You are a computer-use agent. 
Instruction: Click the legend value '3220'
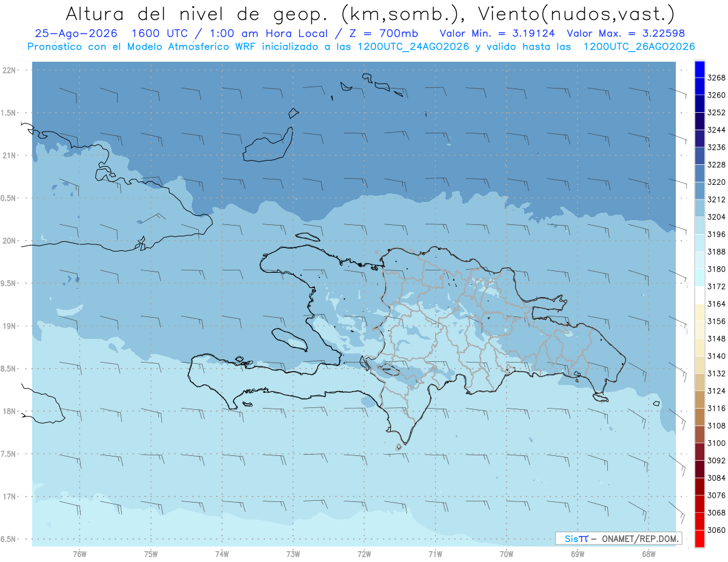716,182
